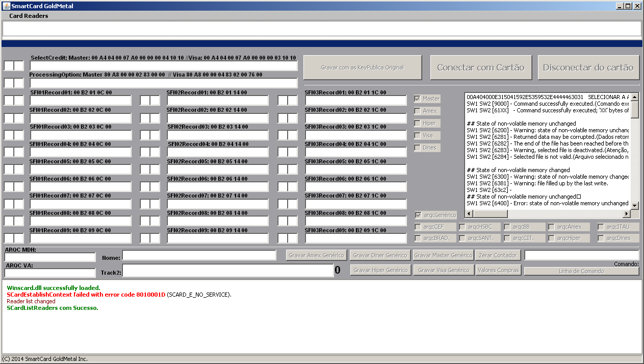Viewport: 644px width, 364px height.
Task: Tick the arqcHSBC checkbox
Action: point(462,227)
